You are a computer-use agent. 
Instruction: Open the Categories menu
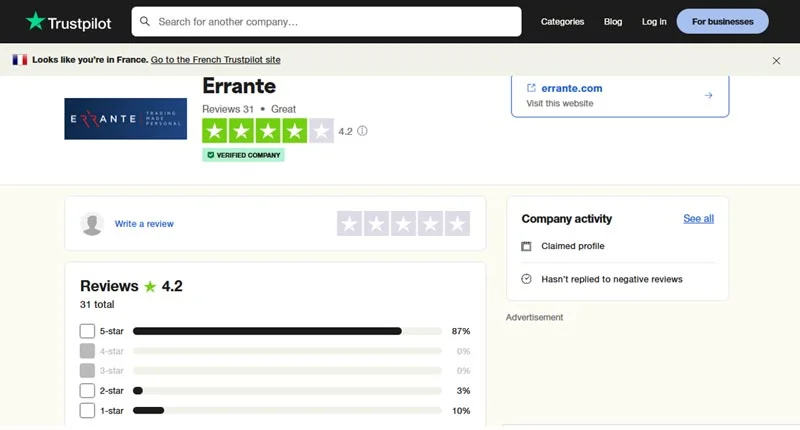pos(562,21)
